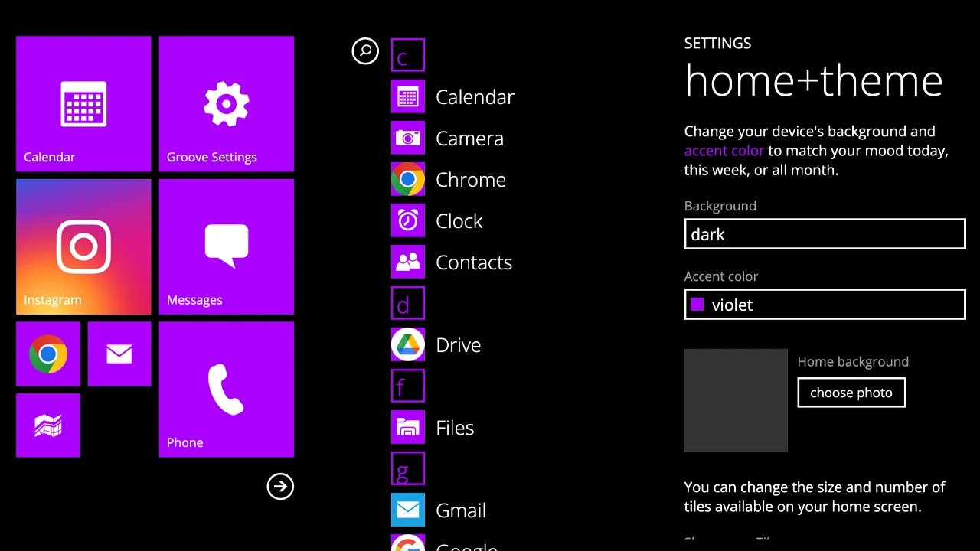Open the Calendar icon in the app list

[408, 96]
